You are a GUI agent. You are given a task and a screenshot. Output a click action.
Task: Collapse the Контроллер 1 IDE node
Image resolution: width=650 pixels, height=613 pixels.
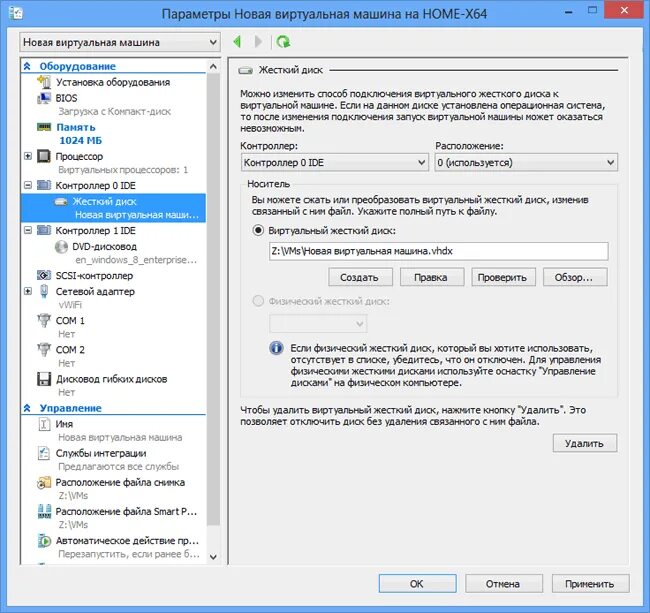(28, 230)
